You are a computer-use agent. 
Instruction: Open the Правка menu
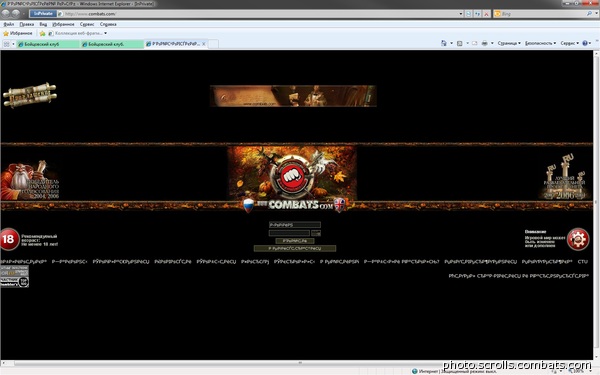[x=26, y=24]
